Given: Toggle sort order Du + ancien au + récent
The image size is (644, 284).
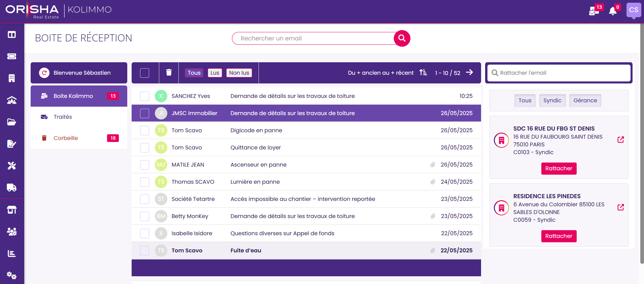Looking at the screenshot, I should point(387,73).
